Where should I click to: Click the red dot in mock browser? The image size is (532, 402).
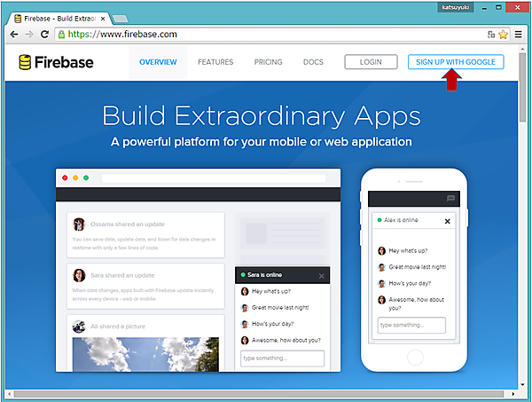[65, 177]
